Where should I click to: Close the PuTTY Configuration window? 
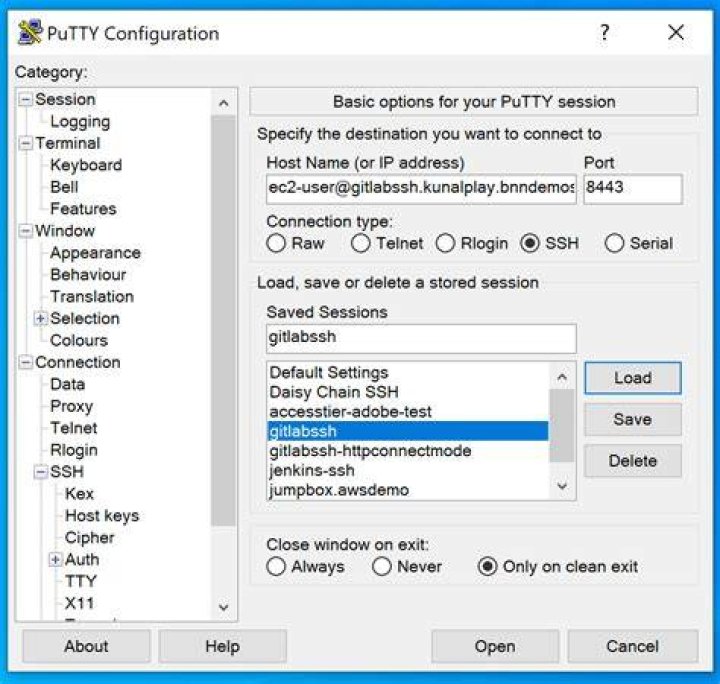[x=676, y=33]
